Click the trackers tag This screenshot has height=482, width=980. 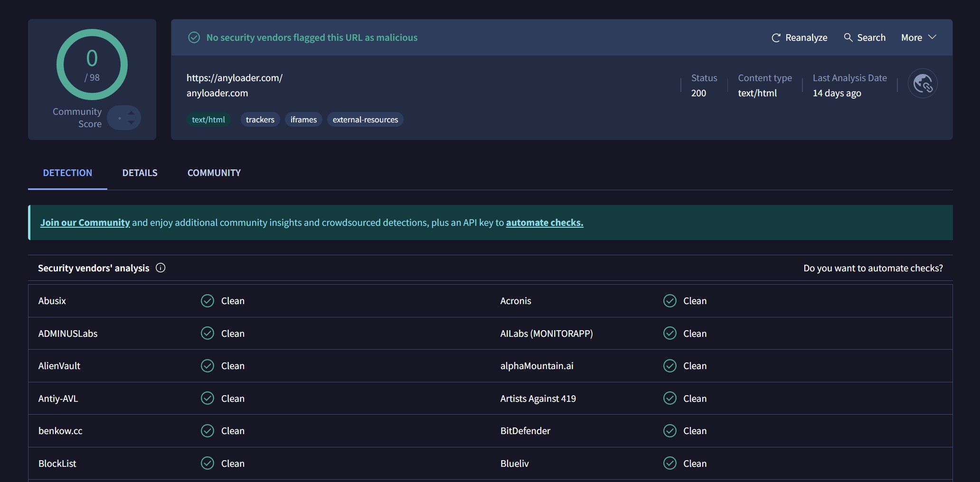click(260, 120)
